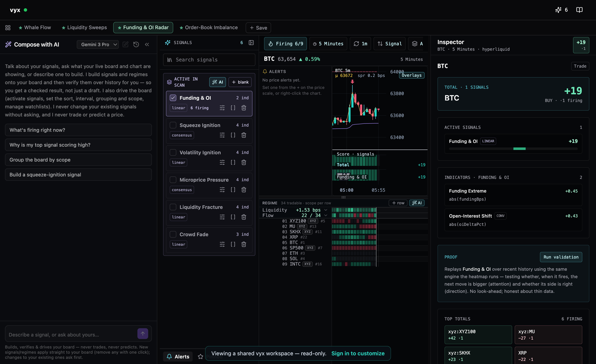Open the Alerts tab in bottom bar

178,357
